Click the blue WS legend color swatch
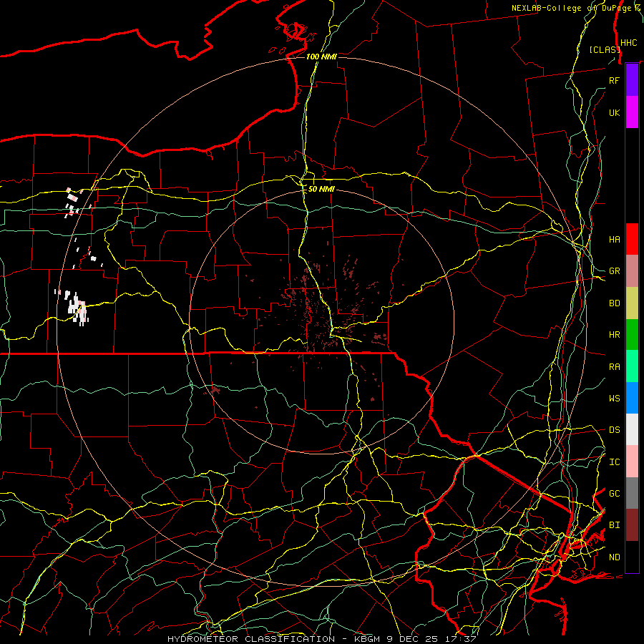Image resolution: width=644 pixels, height=644 pixels. pyautogui.click(x=632, y=398)
